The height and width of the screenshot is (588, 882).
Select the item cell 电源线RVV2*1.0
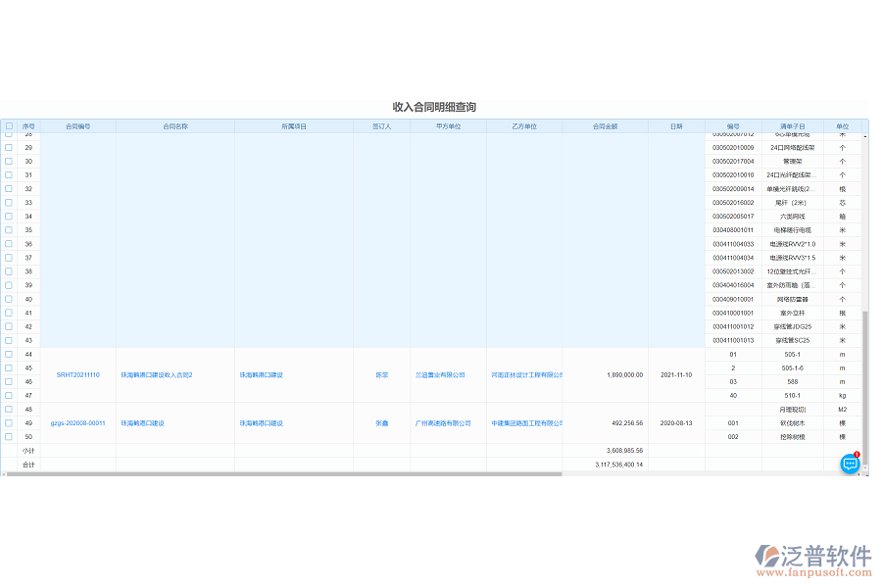coord(793,244)
